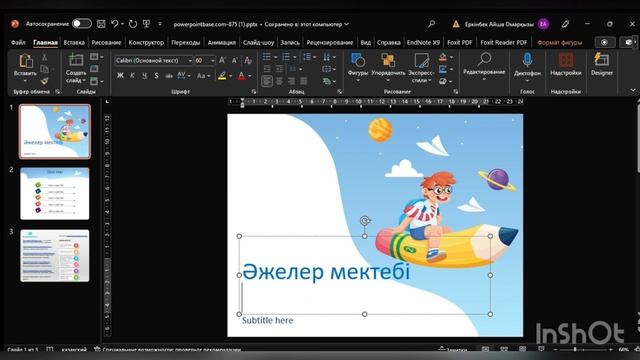Click the Cut scissors icon
This screenshot has height=360, width=640.
[x=44, y=57]
